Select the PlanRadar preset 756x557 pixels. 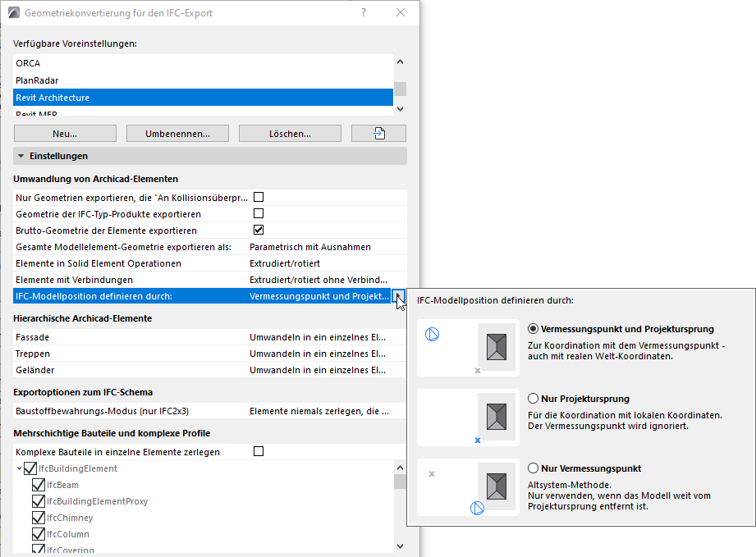(203, 80)
